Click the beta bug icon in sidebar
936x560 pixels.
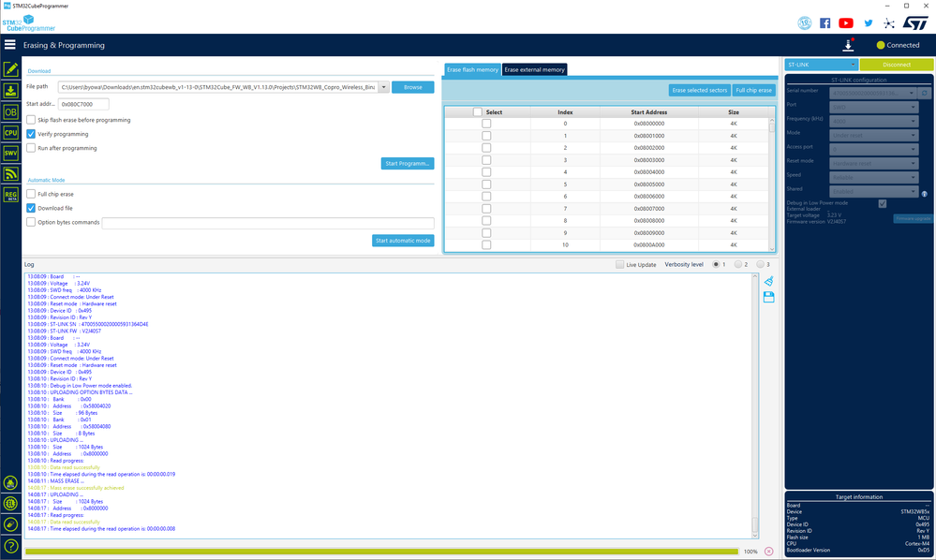(10, 483)
